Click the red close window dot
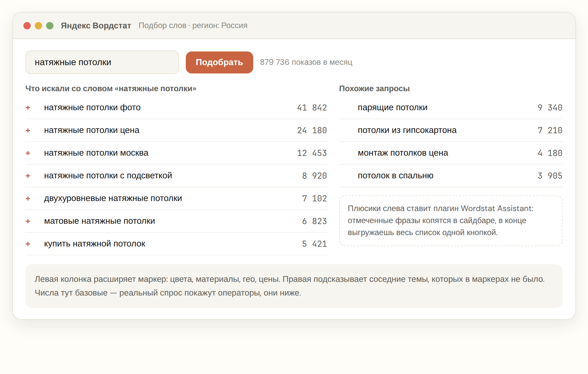This screenshot has width=588, height=374. (x=27, y=26)
